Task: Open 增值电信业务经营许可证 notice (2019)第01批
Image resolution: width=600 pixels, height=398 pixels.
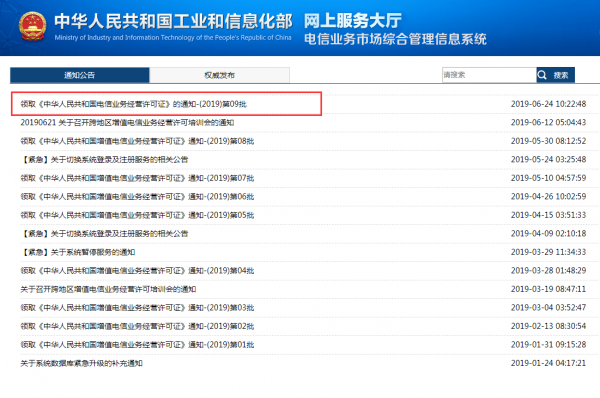Action: 137,344
